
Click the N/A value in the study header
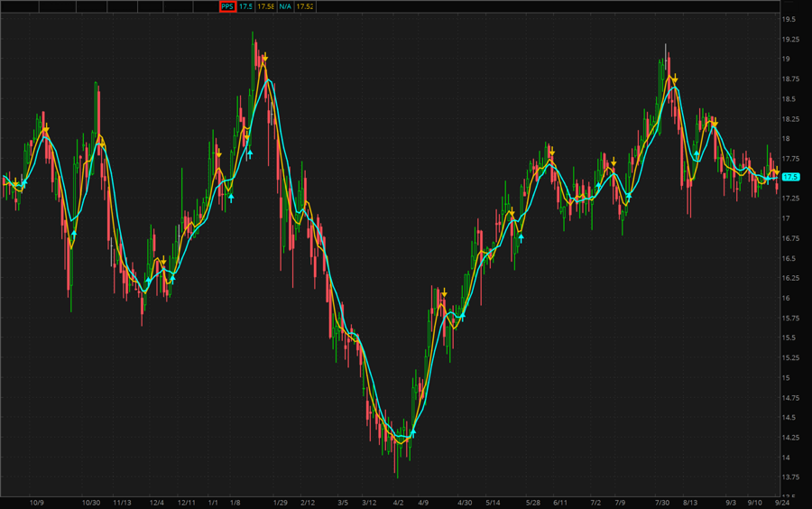click(x=285, y=6)
